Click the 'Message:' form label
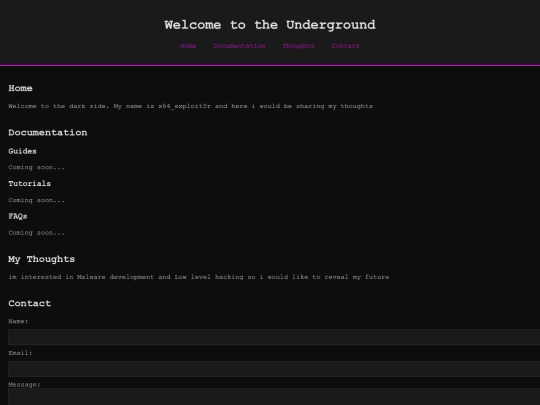This screenshot has width=540, height=405. pyautogui.click(x=24, y=385)
